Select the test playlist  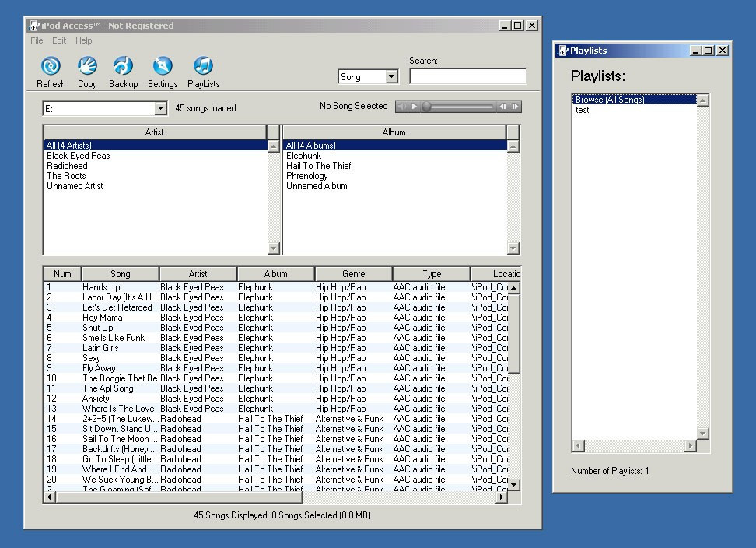coord(583,110)
